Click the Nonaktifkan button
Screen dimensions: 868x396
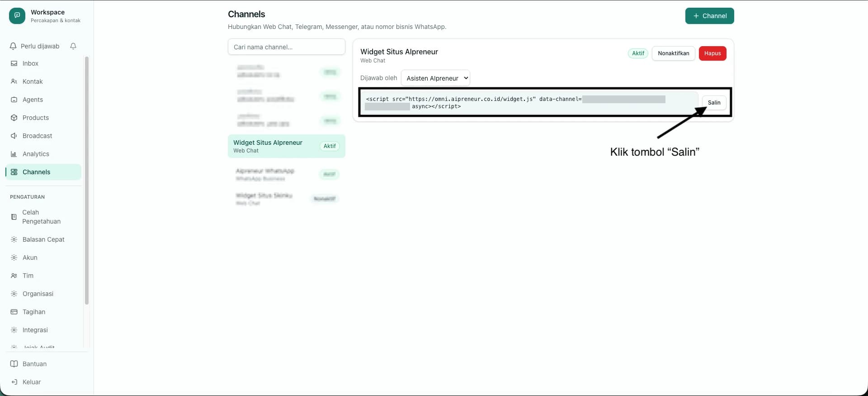[x=673, y=53]
